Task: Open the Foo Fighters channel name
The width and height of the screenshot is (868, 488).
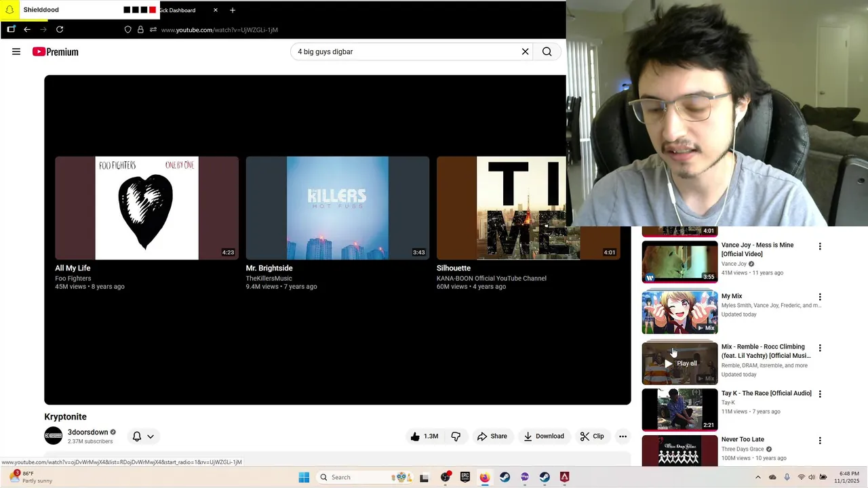Action: (x=73, y=279)
